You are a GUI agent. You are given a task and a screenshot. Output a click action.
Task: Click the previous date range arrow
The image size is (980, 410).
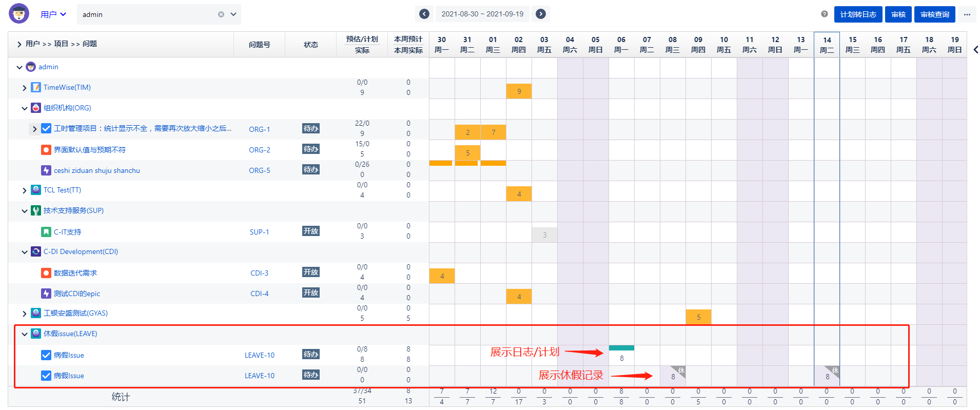[x=424, y=14]
